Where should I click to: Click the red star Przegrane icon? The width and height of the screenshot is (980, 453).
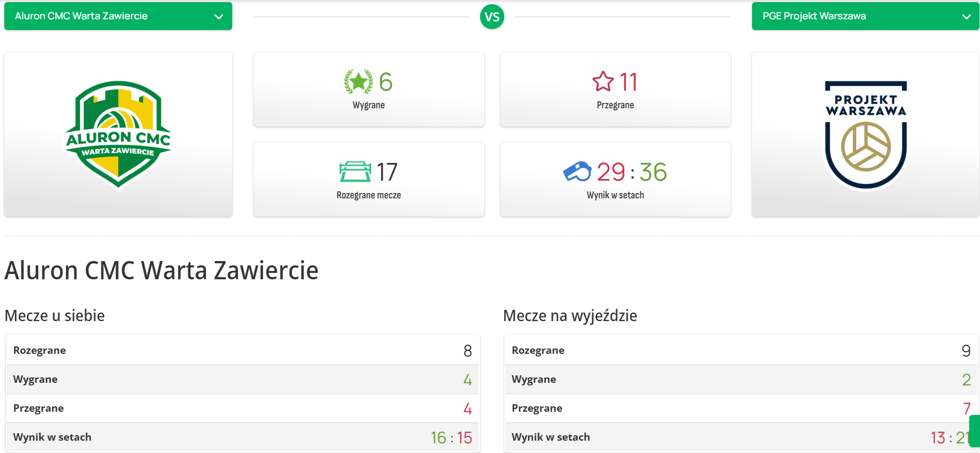[x=603, y=82]
